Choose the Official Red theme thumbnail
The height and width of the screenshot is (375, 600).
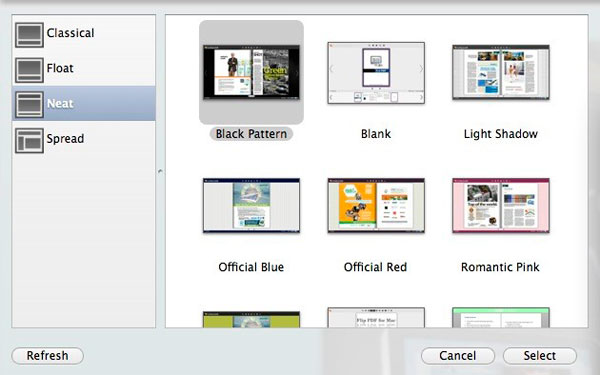[x=376, y=205]
